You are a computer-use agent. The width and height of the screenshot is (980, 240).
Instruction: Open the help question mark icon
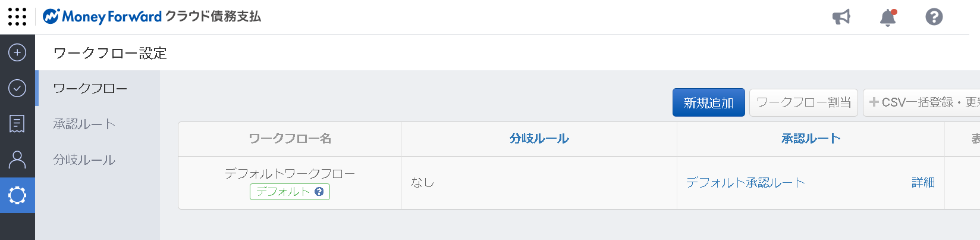coord(934,17)
